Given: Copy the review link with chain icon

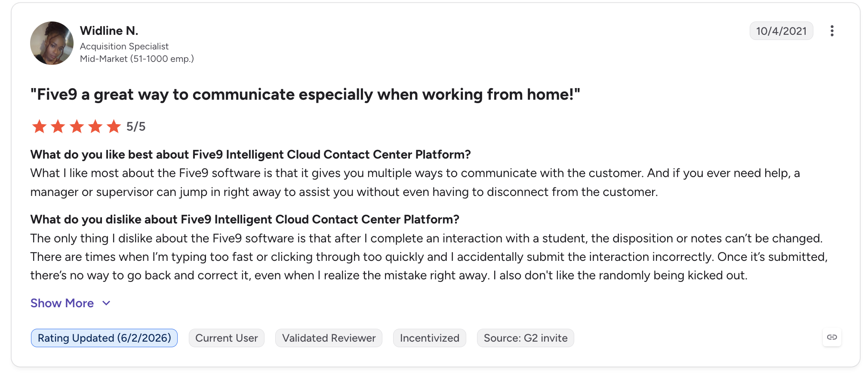Looking at the screenshot, I should 832,337.
